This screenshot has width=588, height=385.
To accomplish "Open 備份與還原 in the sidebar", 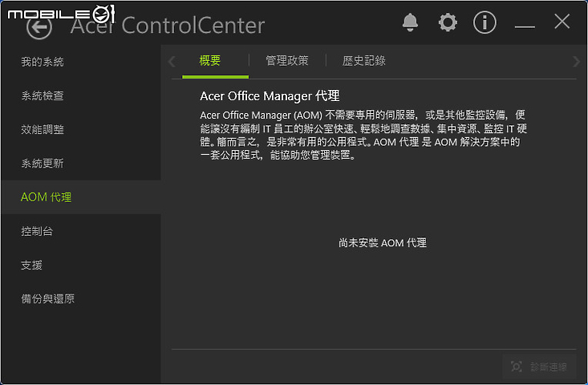I will [81, 298].
